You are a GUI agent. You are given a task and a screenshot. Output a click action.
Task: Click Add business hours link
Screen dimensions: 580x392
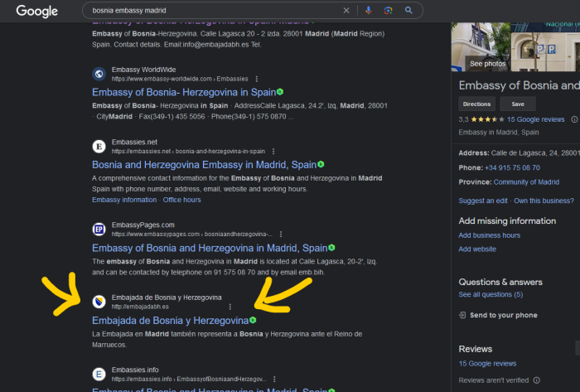(490, 235)
